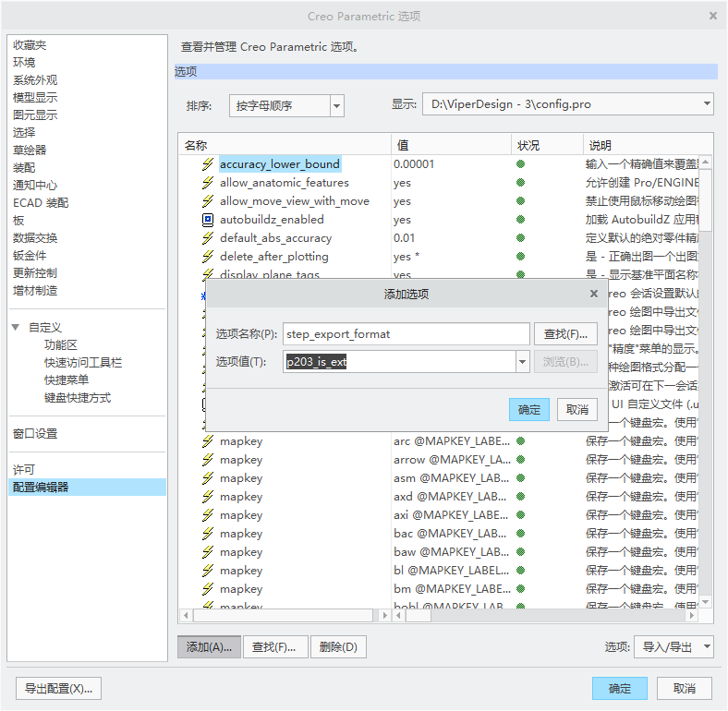Open 窗口设置 category
The width and height of the screenshot is (728, 711).
[35, 433]
